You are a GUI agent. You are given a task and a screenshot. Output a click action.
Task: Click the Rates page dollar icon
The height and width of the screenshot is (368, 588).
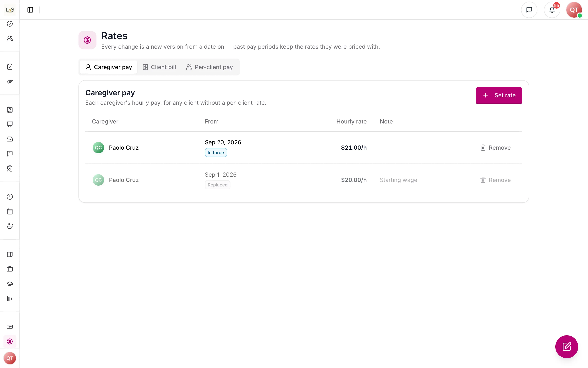87,40
